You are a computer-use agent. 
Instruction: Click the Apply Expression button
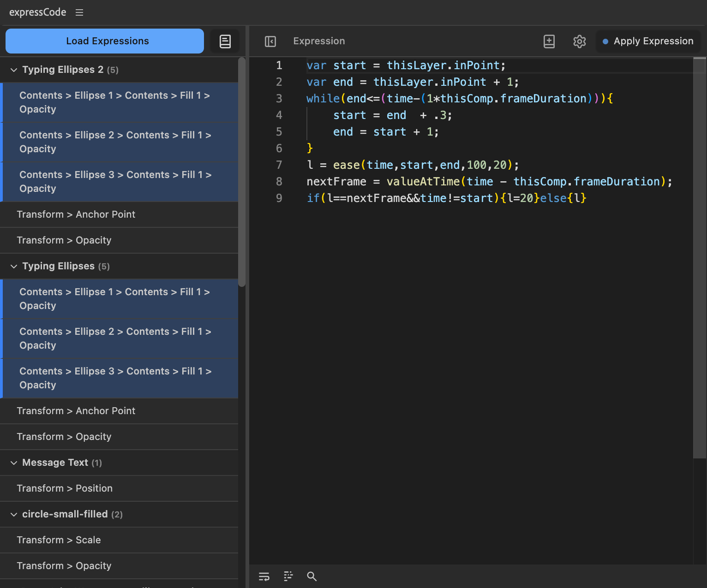click(648, 41)
